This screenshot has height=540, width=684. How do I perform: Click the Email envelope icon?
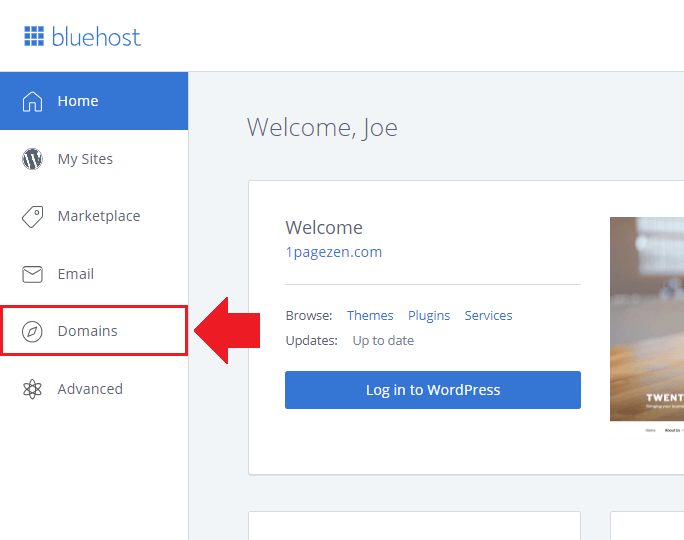32,274
